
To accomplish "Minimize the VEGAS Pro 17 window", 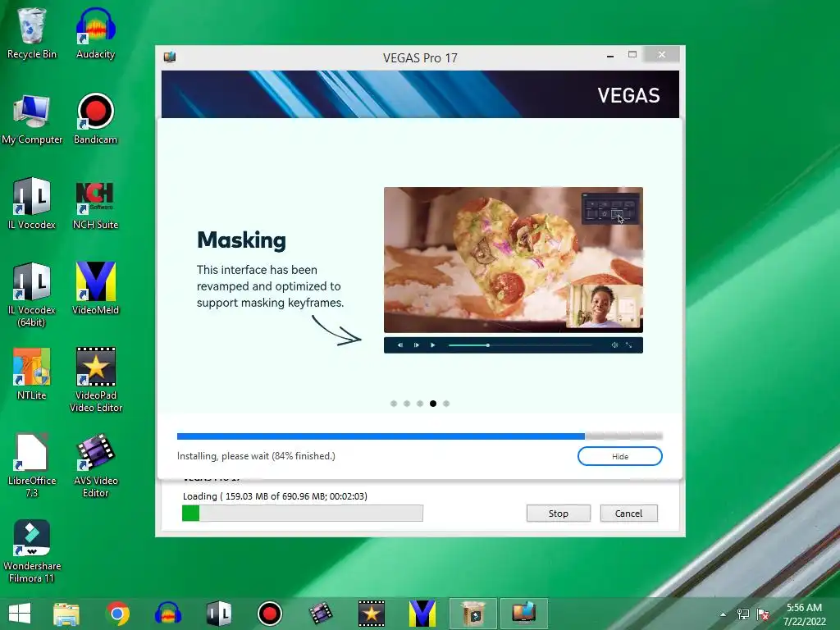I will pos(610,55).
